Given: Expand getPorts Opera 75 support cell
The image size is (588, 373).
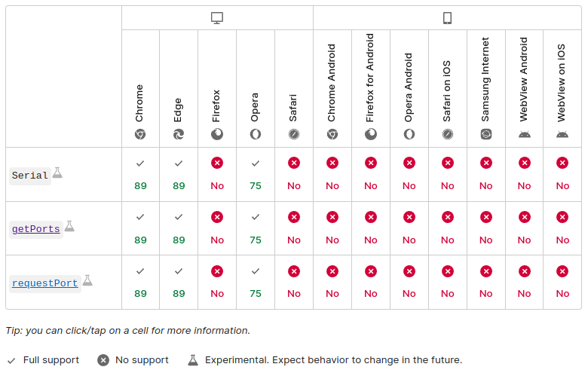Looking at the screenshot, I should 256,228.
